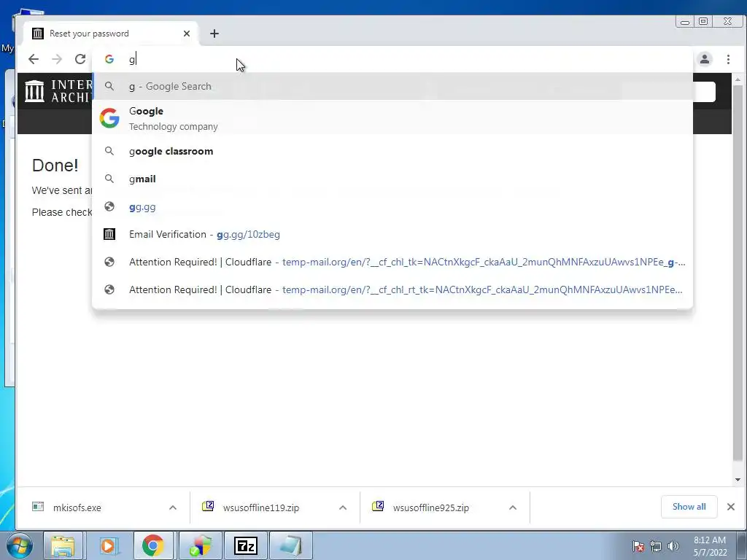Viewport: 747px width, 560px height.
Task: Select the Reset your password tab
Action: (x=111, y=34)
